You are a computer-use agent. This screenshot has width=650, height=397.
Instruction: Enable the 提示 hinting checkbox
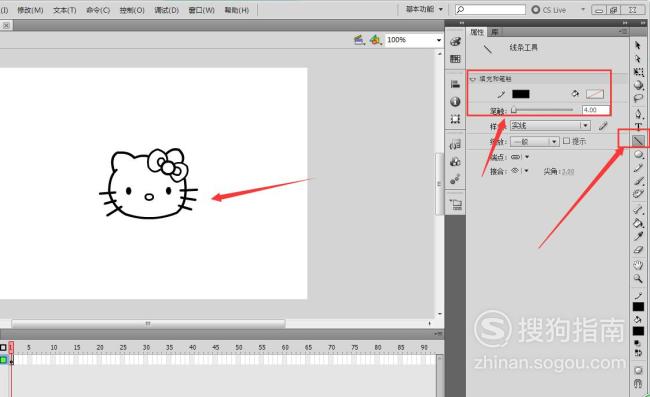[566, 141]
